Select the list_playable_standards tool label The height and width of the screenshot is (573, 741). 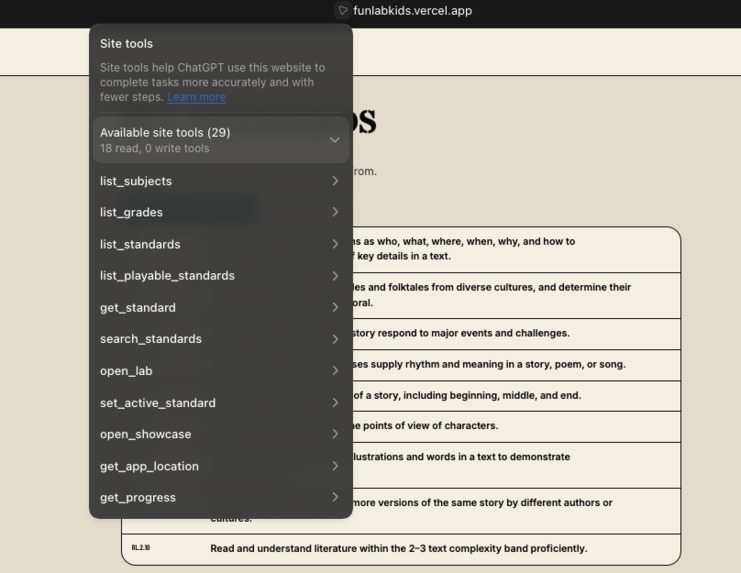tap(167, 276)
